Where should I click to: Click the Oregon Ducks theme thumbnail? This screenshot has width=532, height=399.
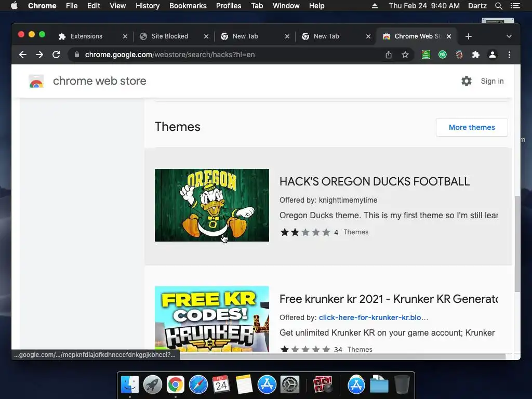coord(212,205)
